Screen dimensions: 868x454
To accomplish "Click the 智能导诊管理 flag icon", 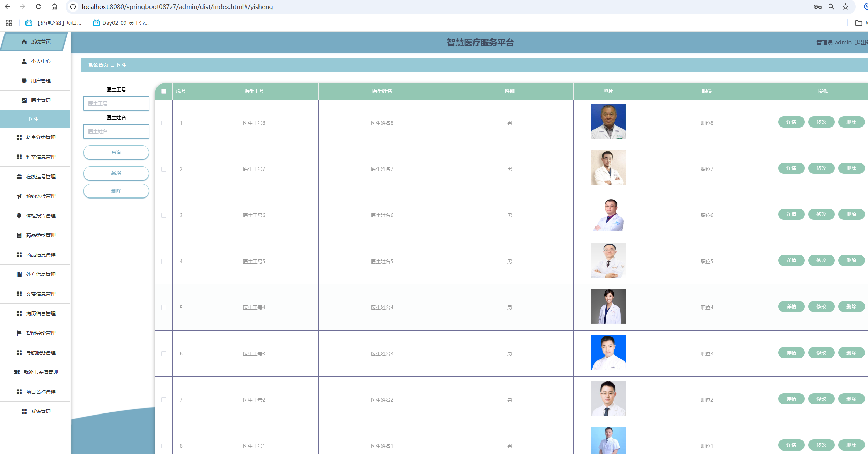I will [x=19, y=333].
